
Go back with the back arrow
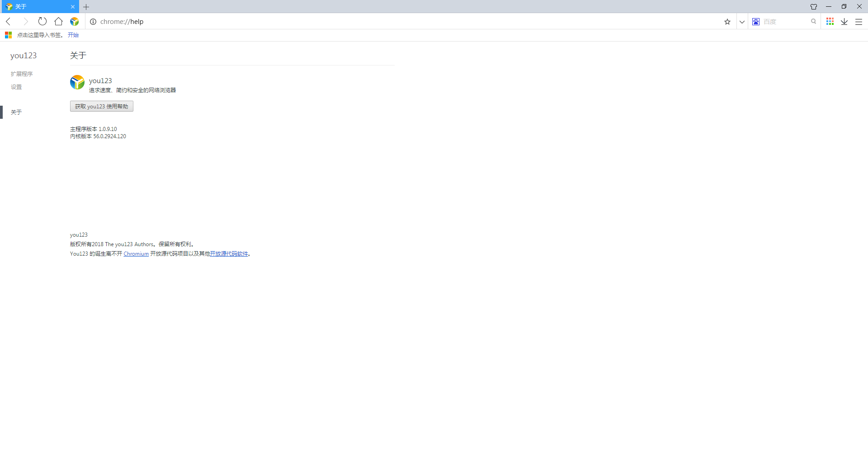tap(8, 21)
